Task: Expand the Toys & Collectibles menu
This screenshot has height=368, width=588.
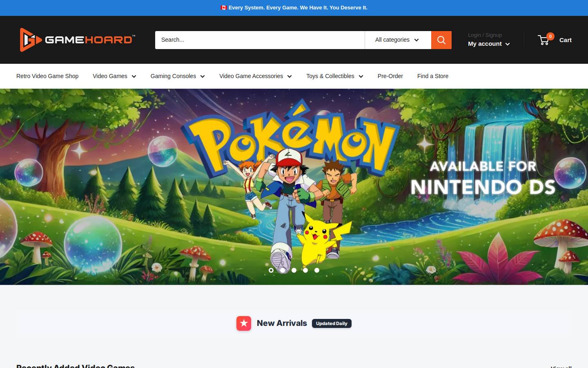Action: coord(335,76)
